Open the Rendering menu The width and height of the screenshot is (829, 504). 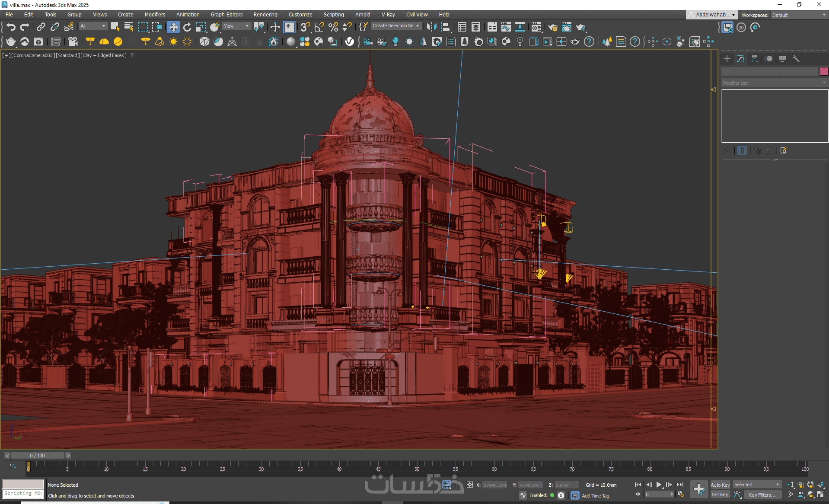coord(265,15)
